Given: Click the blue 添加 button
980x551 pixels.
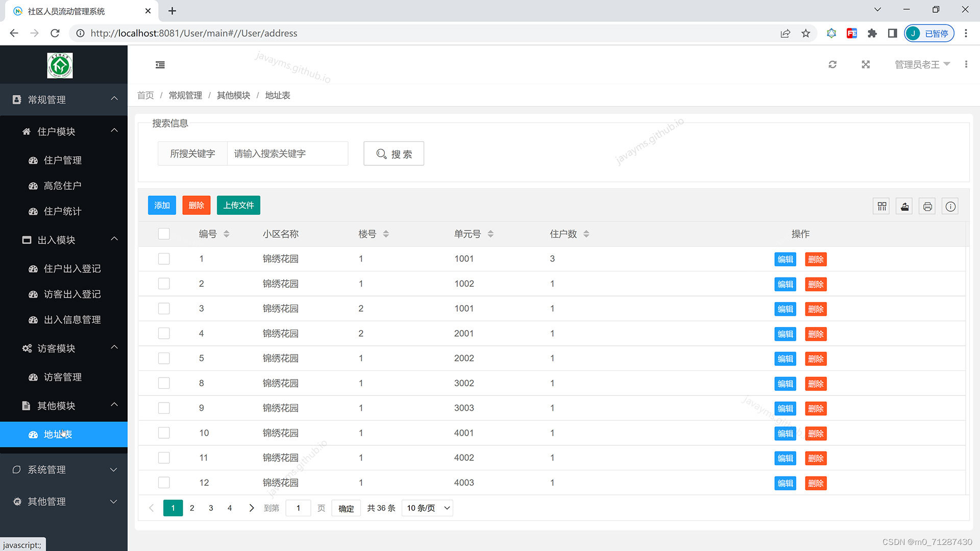Looking at the screenshot, I should point(162,206).
